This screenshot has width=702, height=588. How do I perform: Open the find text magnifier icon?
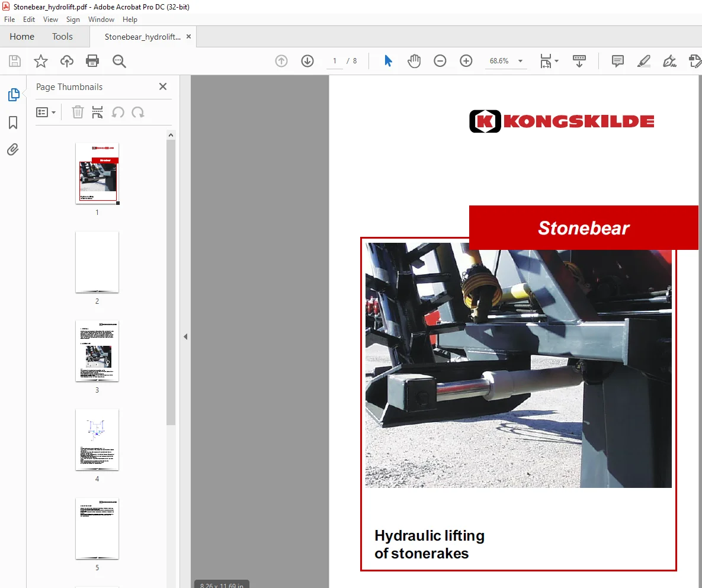[119, 62]
